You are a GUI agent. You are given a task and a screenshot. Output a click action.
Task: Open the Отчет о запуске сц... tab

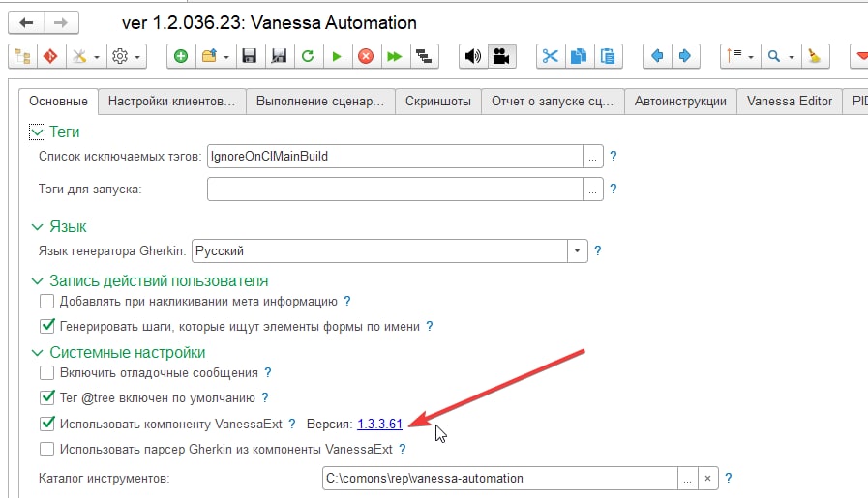click(x=553, y=102)
